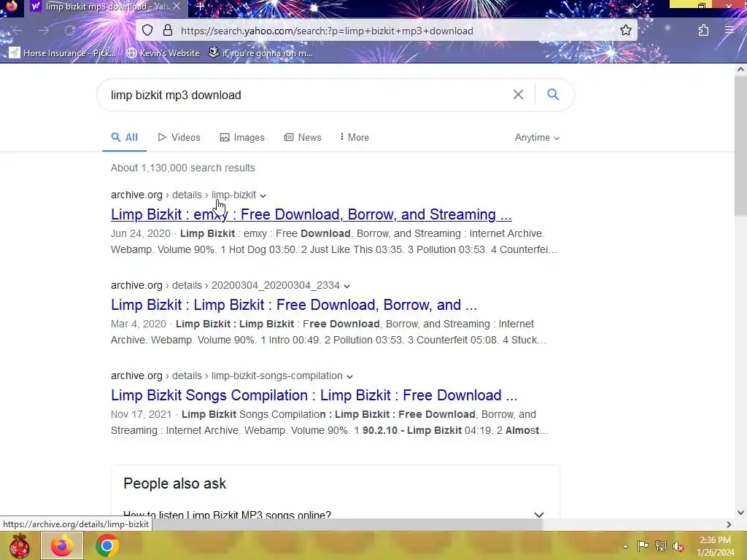Viewport: 747px width, 560px height.
Task: Open the list all tabs chevron
Action: [636, 6]
